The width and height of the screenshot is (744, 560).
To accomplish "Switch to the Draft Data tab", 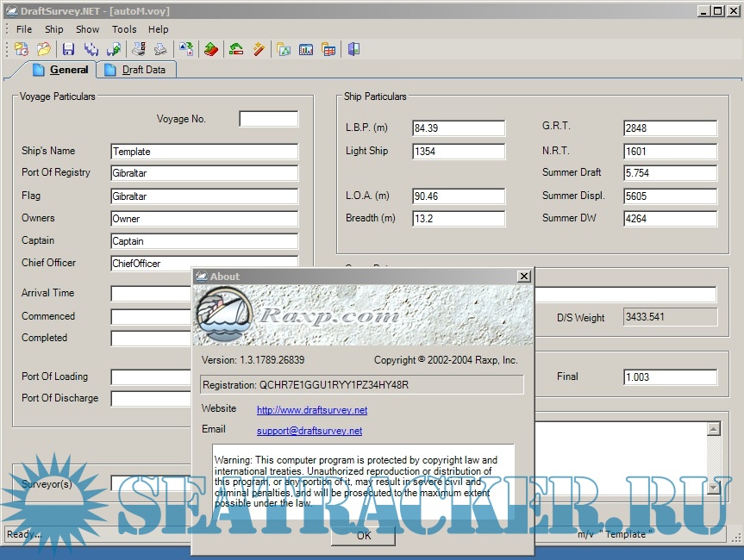I will pos(138,70).
